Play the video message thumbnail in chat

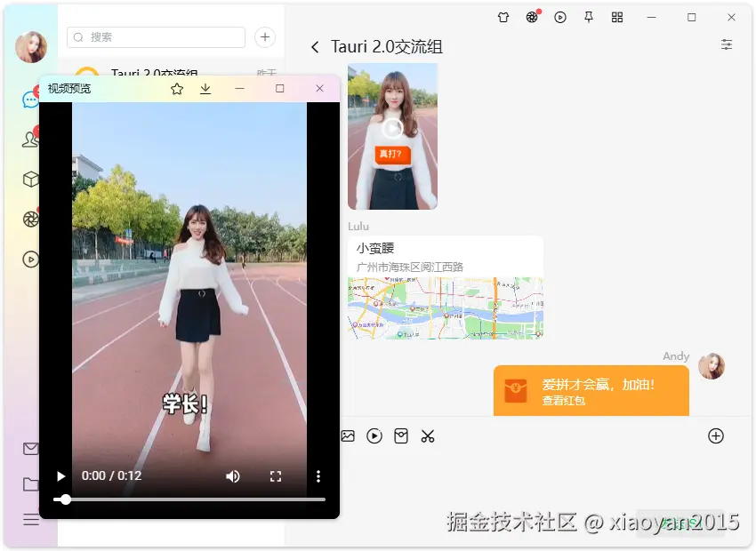click(392, 129)
